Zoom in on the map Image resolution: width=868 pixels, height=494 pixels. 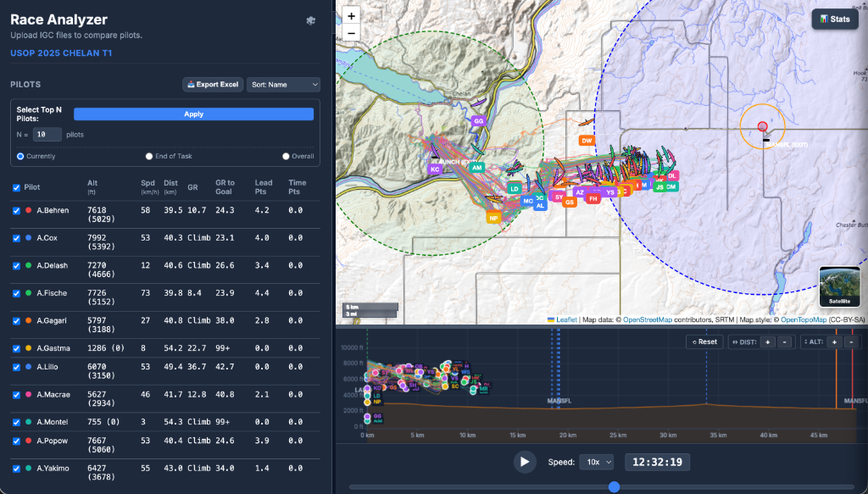coord(351,15)
